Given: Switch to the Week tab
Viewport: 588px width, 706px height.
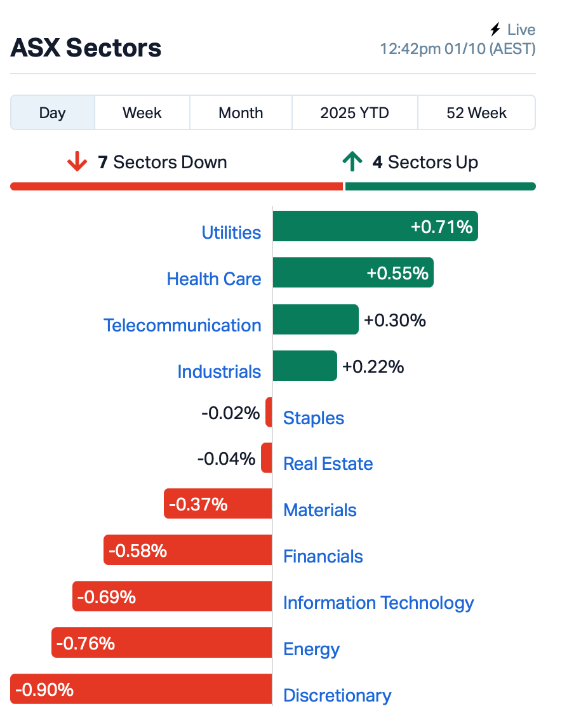Looking at the screenshot, I should (x=142, y=113).
